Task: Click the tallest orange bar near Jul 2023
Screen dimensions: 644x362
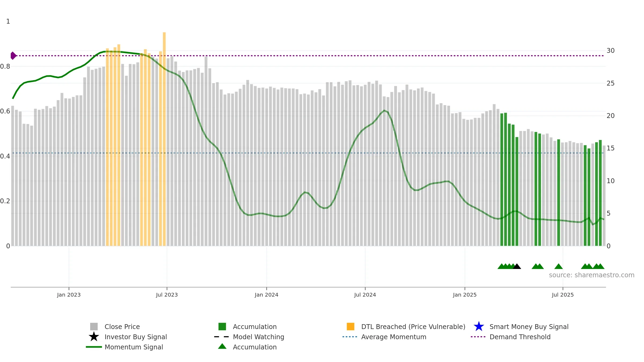Action: [x=164, y=139]
